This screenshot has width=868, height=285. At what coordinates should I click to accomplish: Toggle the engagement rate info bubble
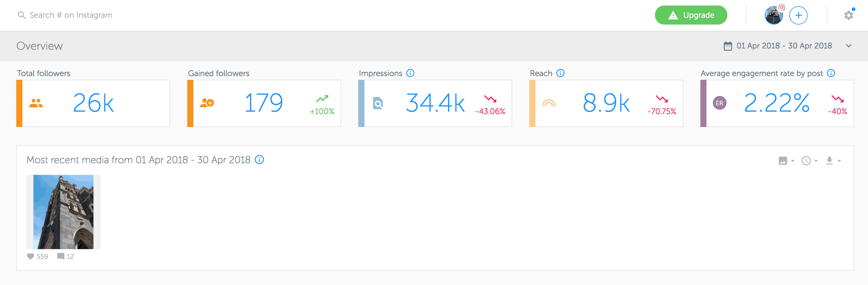831,73
